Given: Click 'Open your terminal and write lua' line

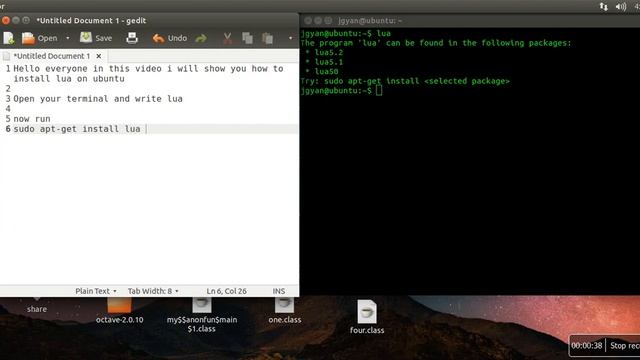Looking at the screenshot, I should point(98,99).
